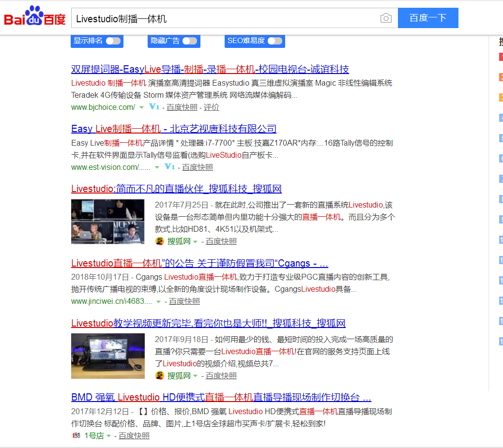Screen dimensions: 503x448
Task: Open thumbnail of people at broadcast desks
Action: (108, 222)
